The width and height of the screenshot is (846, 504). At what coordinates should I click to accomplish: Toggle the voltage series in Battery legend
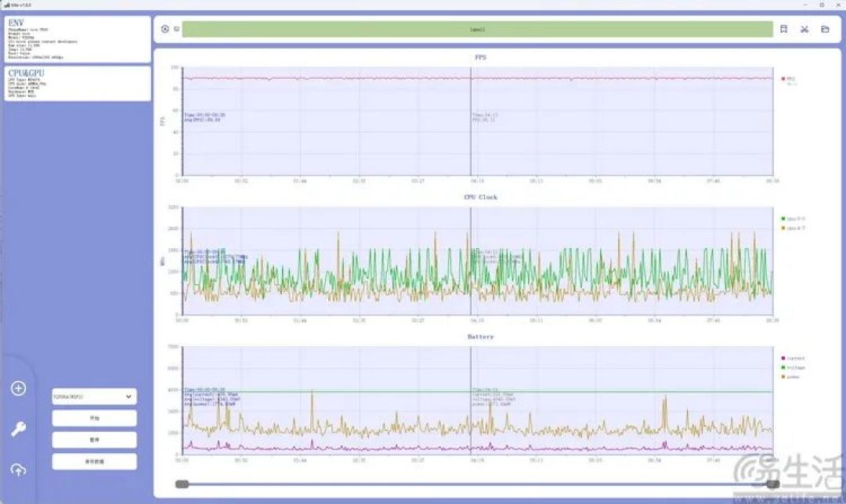coord(793,368)
